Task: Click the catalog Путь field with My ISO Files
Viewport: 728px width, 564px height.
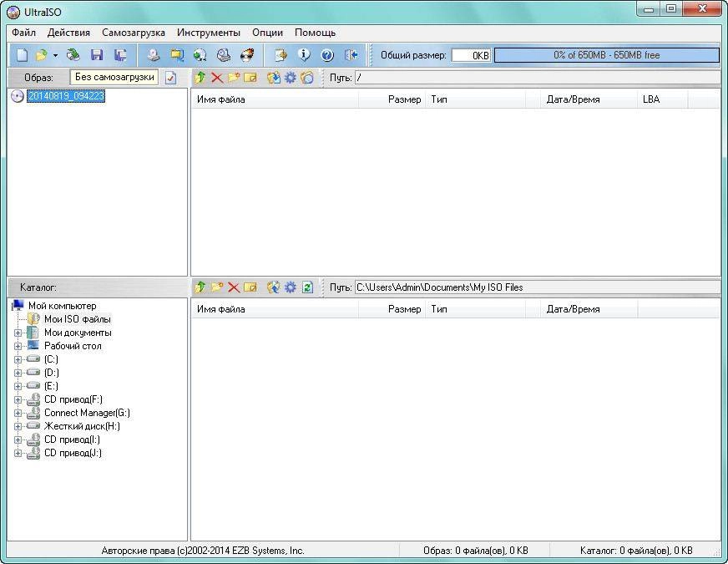Action: pos(538,287)
